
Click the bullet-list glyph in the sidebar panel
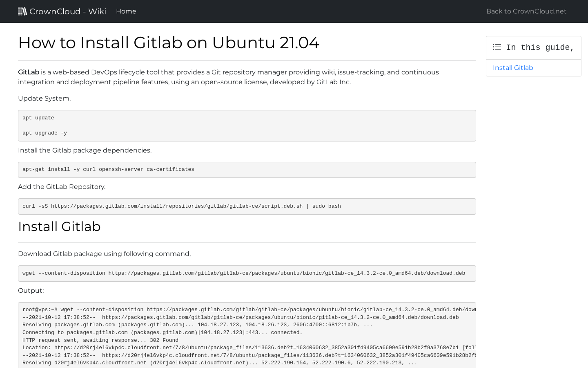click(497, 47)
